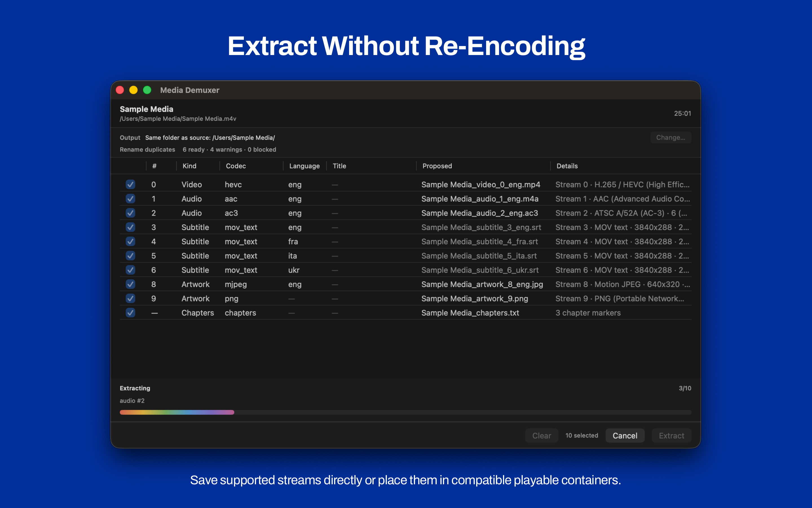The height and width of the screenshot is (508, 812).
Task: Uncheck the stream 0 Video hevc checkbox
Action: coord(131,185)
